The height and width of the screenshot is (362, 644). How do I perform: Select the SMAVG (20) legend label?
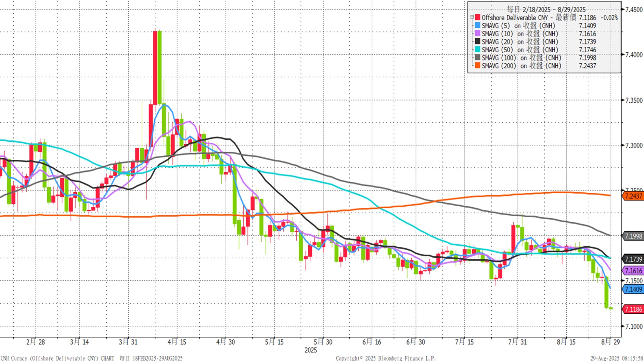(520, 42)
